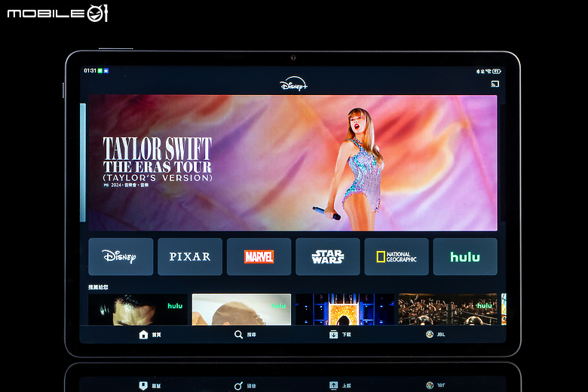Tap the battery status indicator

[x=497, y=72]
